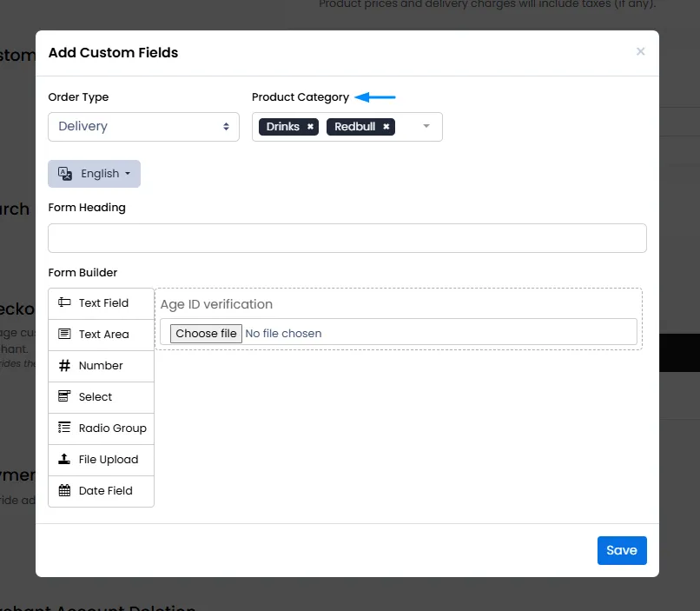Click the Form Heading input field

click(347, 238)
